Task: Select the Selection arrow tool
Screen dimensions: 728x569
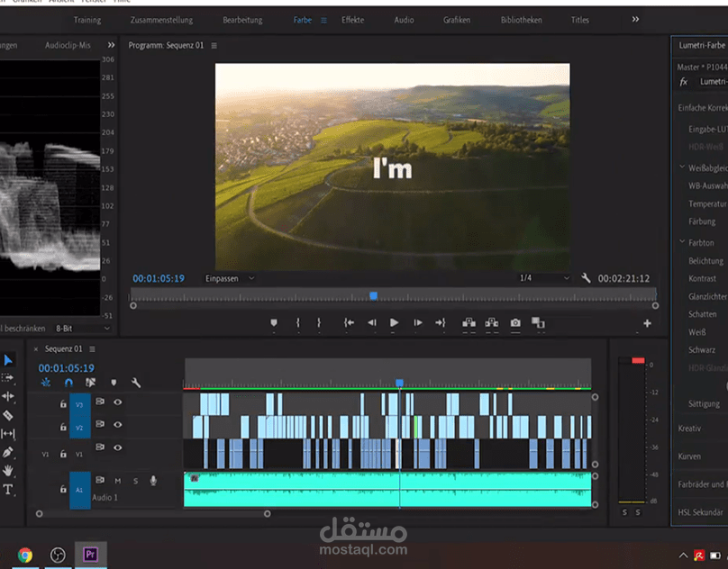Action: pos(8,360)
